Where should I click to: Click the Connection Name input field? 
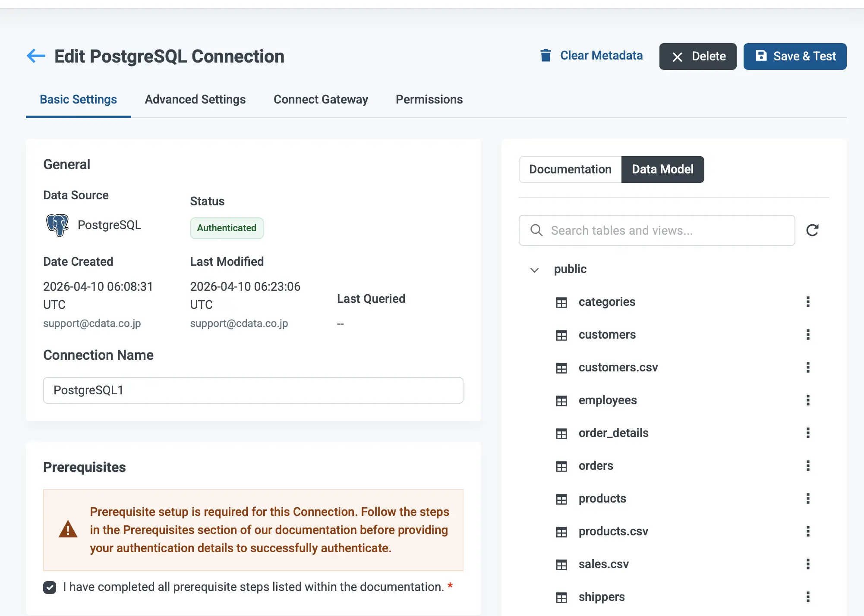[x=253, y=390]
